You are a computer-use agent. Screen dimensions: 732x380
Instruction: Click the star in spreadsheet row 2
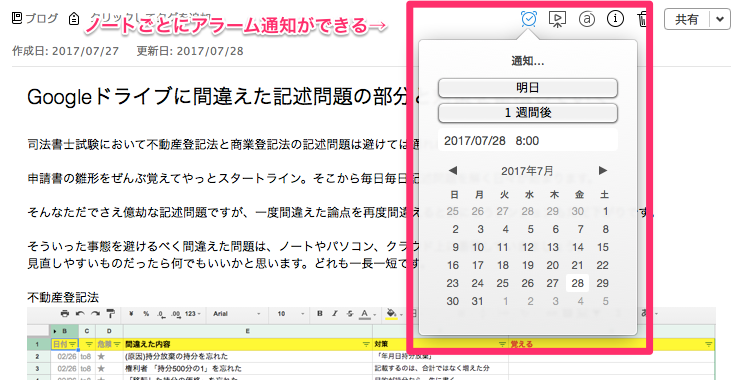101,357
